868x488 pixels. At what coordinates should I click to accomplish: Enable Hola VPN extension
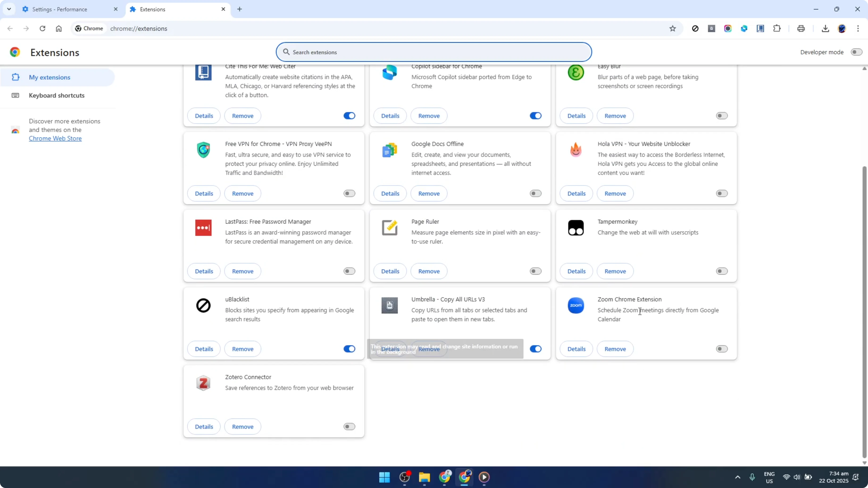(x=722, y=194)
